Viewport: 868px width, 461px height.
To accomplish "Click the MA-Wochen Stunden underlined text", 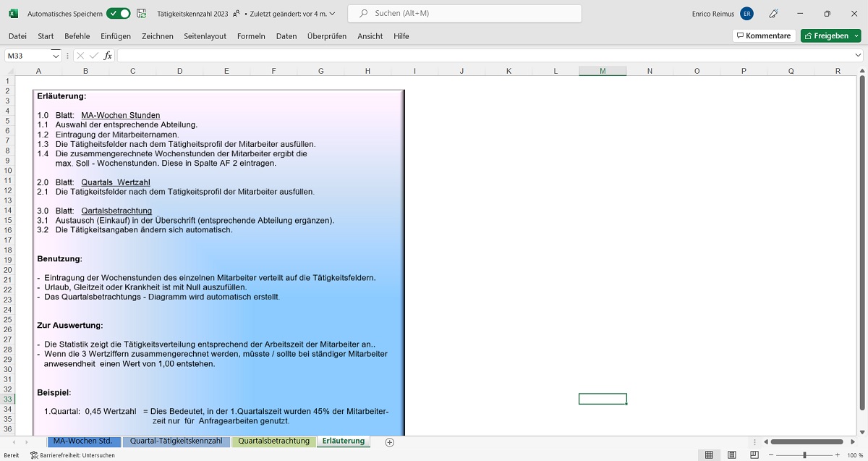I will [x=121, y=115].
